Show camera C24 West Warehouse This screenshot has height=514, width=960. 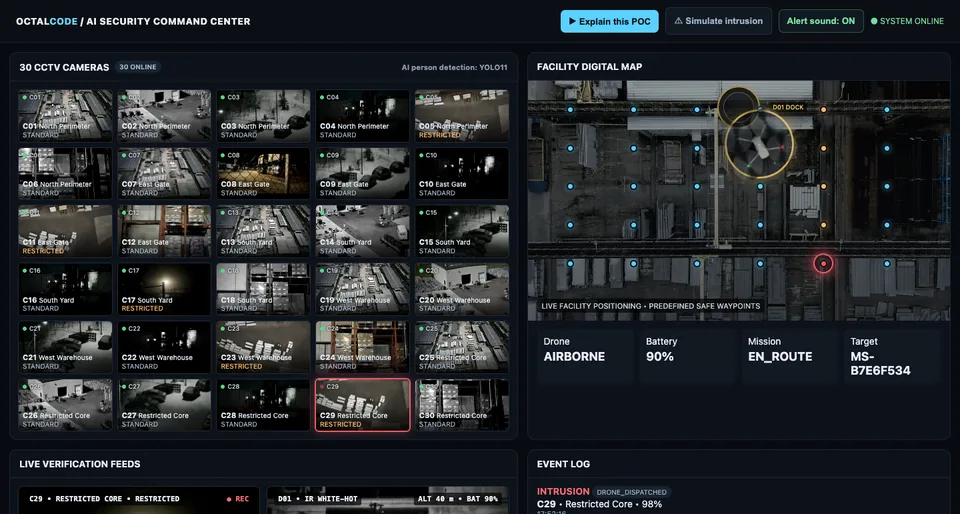click(363, 346)
